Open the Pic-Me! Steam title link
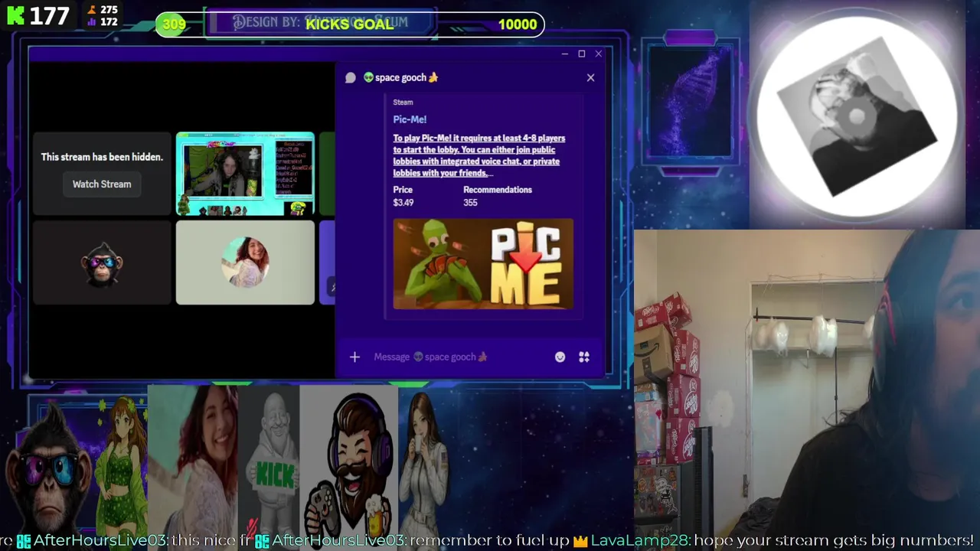Screen dimensions: 980x551 (410, 119)
